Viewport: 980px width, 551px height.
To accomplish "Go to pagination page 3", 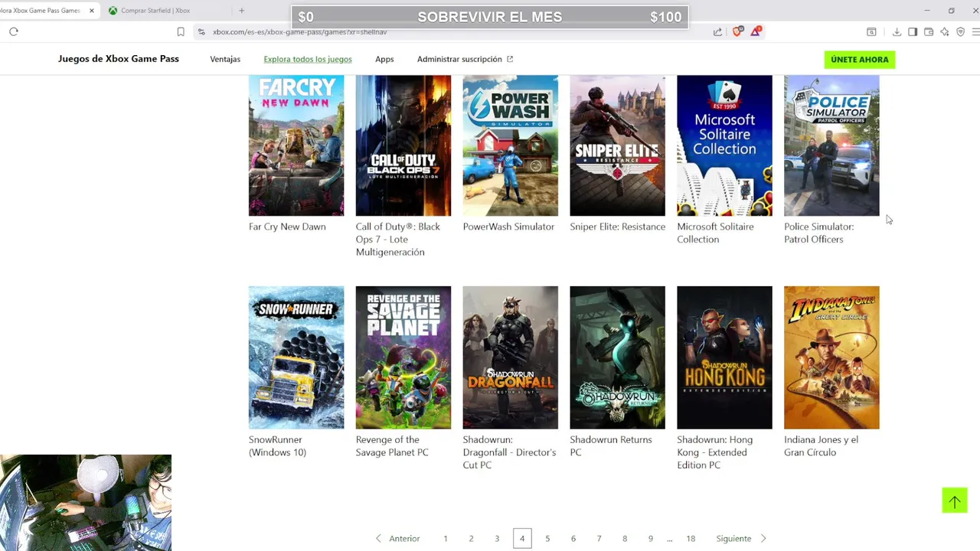I will coord(497,539).
